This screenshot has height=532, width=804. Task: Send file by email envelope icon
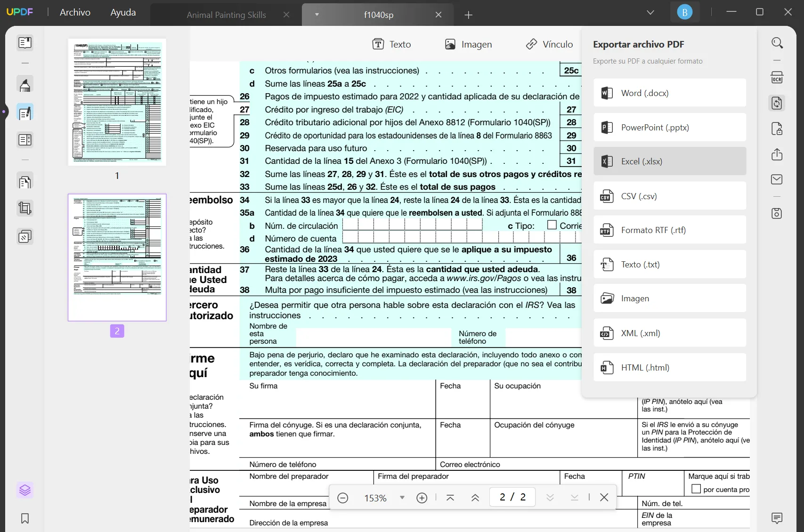[777, 179]
